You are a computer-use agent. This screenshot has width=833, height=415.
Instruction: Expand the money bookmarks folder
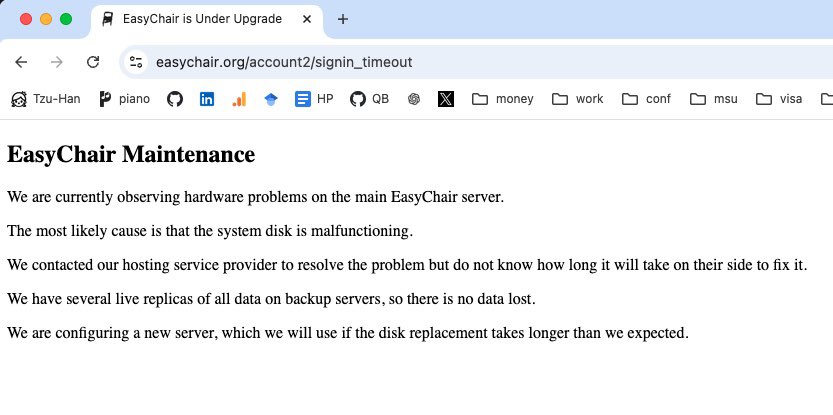[503, 99]
